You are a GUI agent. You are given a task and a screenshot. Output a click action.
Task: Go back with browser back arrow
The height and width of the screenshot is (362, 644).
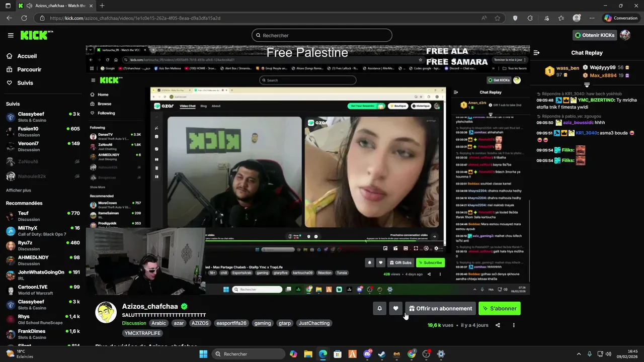click(9, 18)
